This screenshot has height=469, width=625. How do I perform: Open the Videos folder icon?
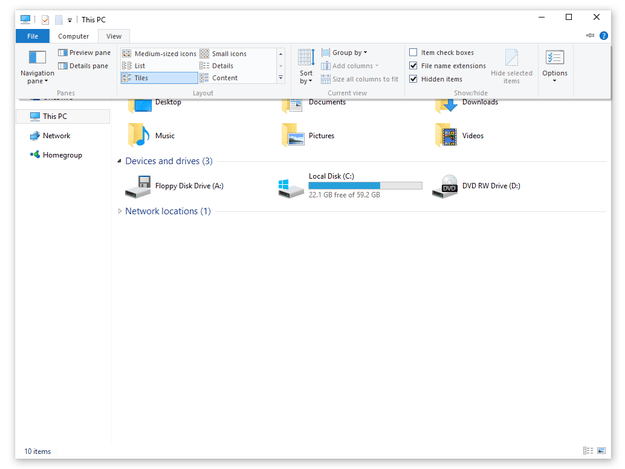(446, 135)
